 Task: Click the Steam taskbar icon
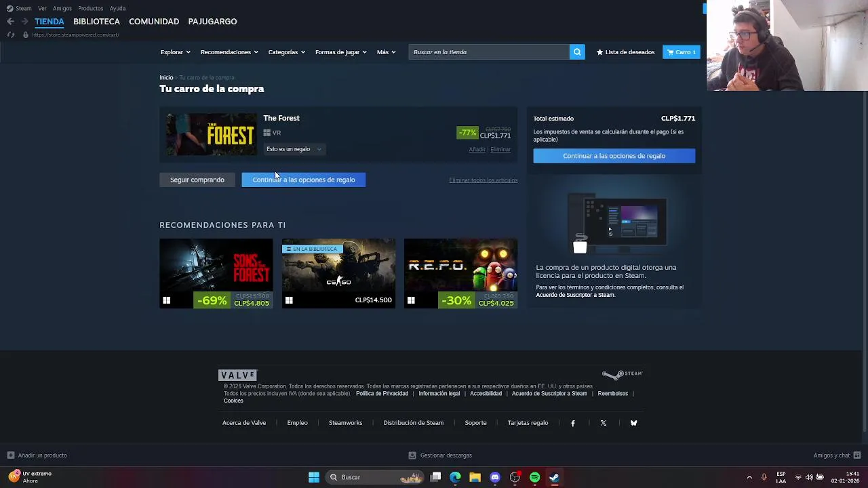tap(554, 477)
